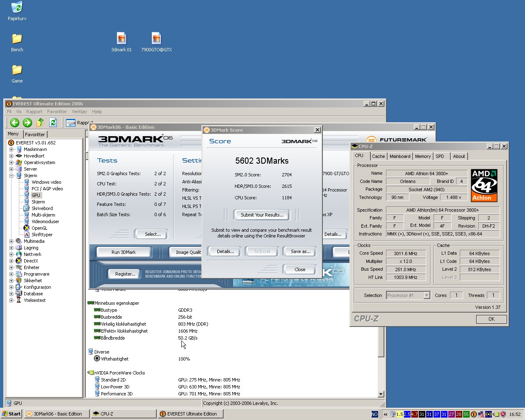Screen dimensions: 525x420
Task: Expand Multimedia node in EVEREST tree
Action: (x=11, y=241)
